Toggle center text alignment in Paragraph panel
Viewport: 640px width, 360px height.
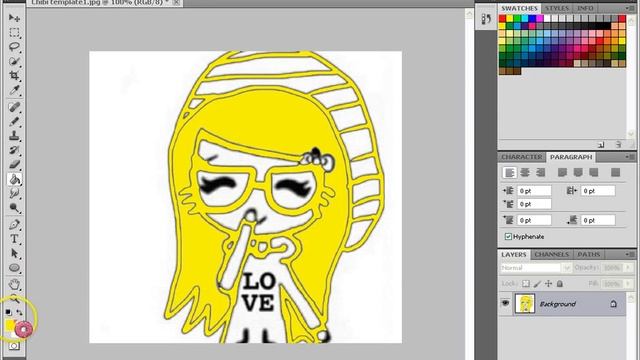point(525,173)
